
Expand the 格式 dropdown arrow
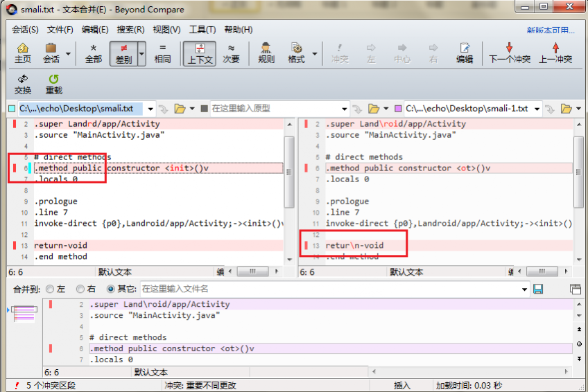(x=315, y=53)
